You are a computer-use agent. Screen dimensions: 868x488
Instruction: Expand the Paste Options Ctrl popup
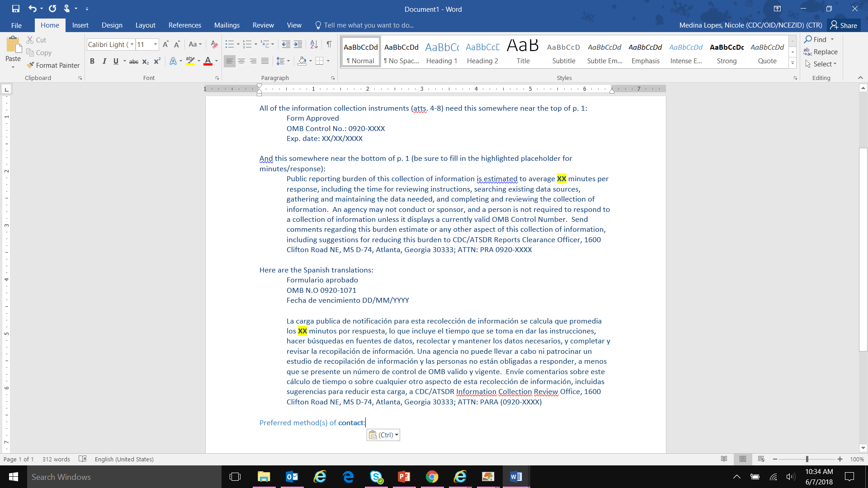click(x=383, y=435)
